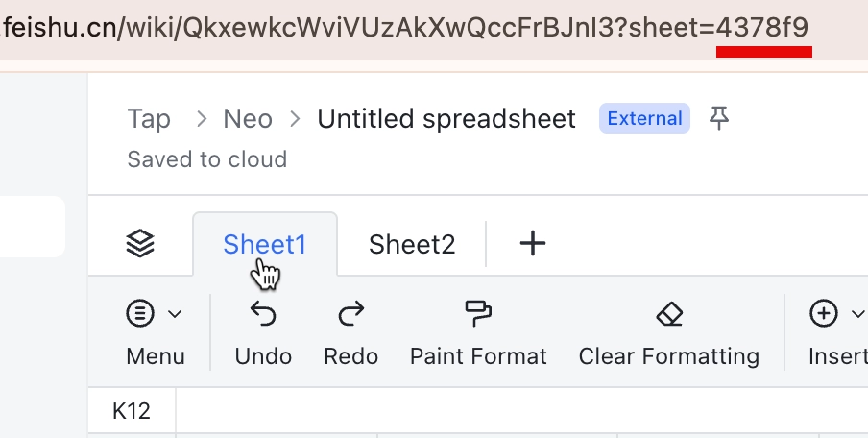Go to the Tap breadcrumb
This screenshot has width=868, height=438.
(x=149, y=118)
